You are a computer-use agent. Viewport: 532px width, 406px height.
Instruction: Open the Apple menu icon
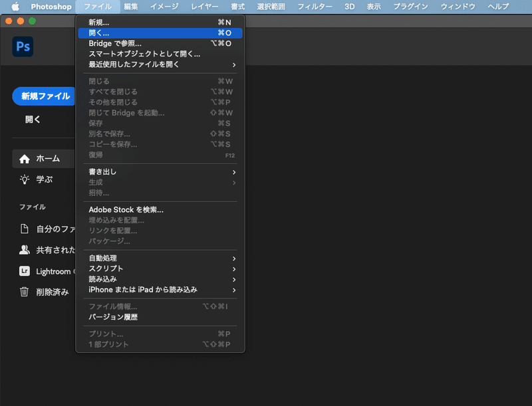[15, 7]
